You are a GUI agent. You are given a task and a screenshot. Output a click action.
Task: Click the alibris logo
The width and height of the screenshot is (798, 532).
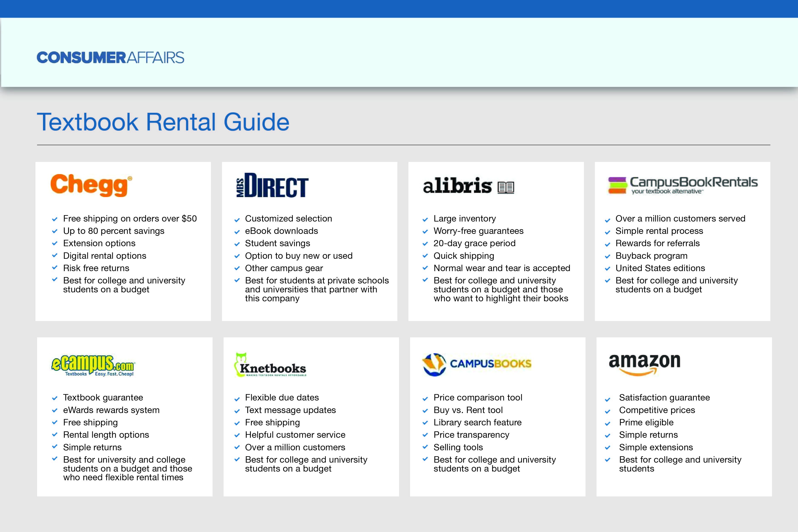point(469,186)
